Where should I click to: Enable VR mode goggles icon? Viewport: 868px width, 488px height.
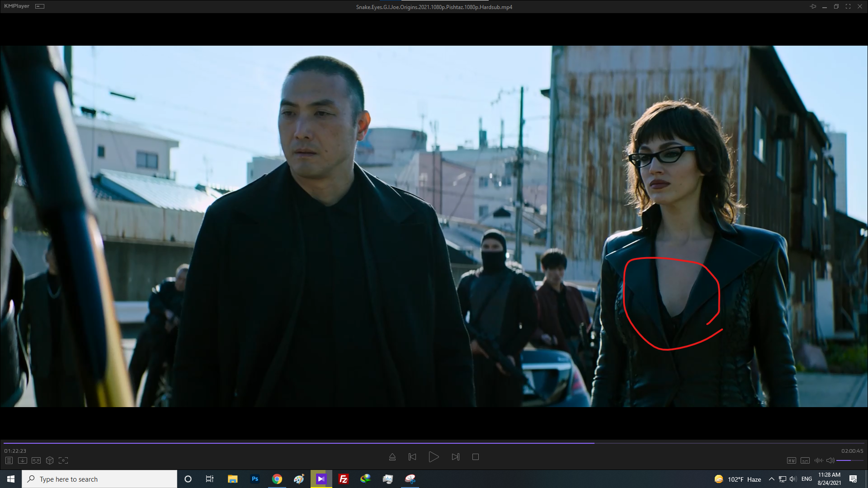pyautogui.click(x=36, y=460)
